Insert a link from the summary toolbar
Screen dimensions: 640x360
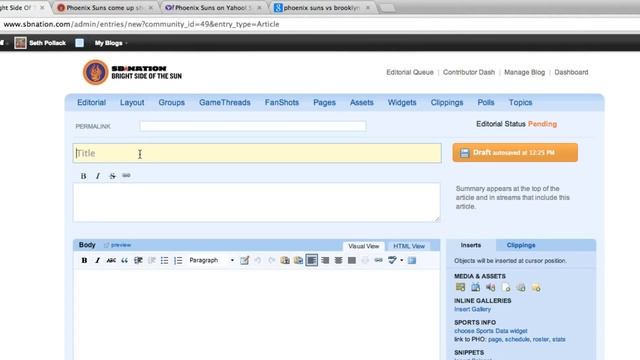127,176
